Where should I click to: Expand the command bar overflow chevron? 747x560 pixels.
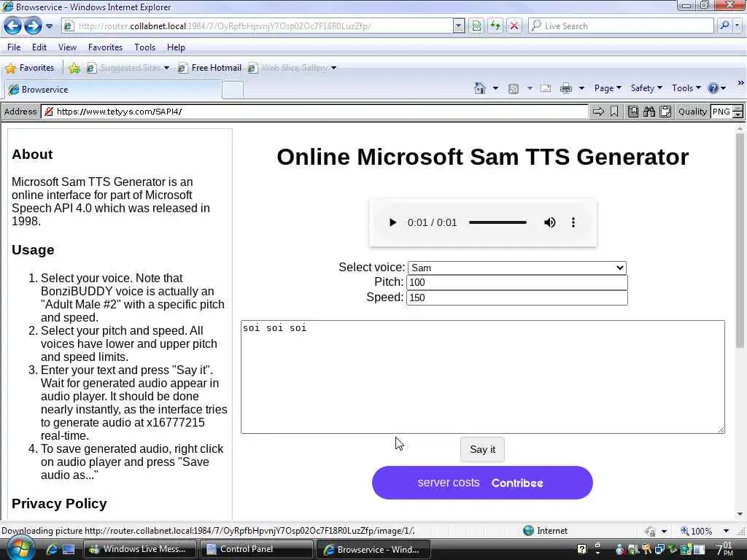tap(740, 83)
